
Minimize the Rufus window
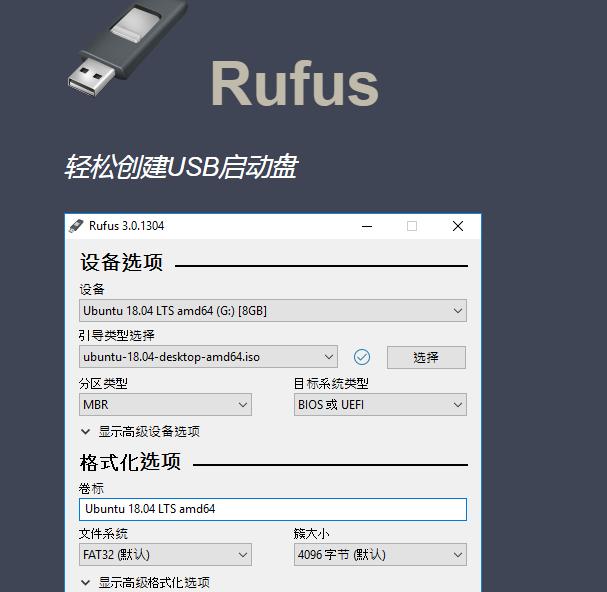coord(367,226)
